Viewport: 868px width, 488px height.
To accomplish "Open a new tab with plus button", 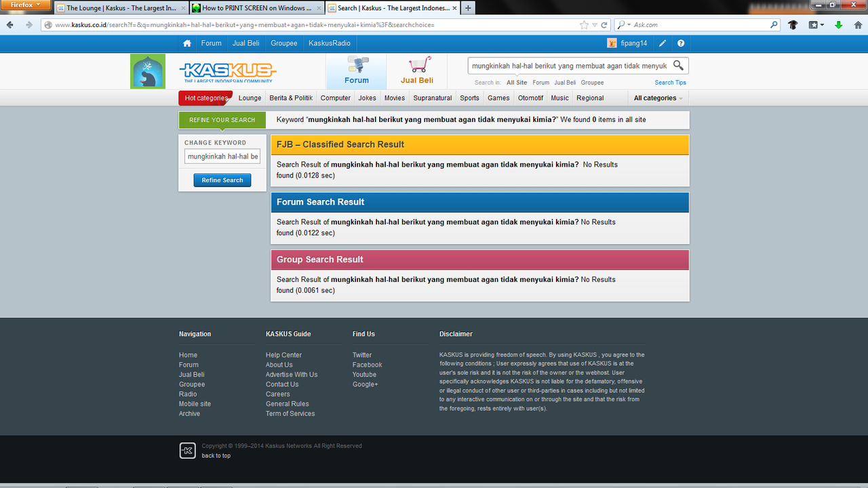I will [x=467, y=8].
